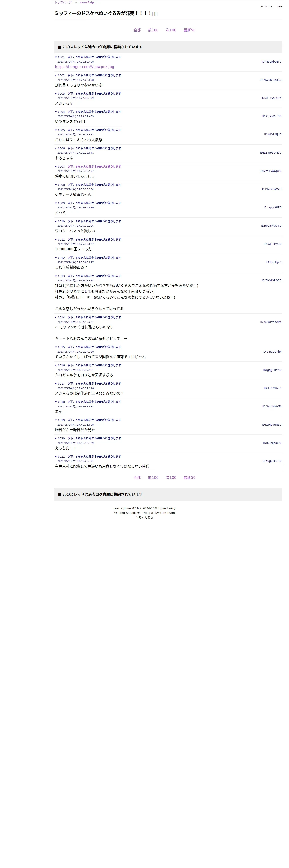
Task: Expand the ▼ menu for post 0019
Action: tap(56, 420)
